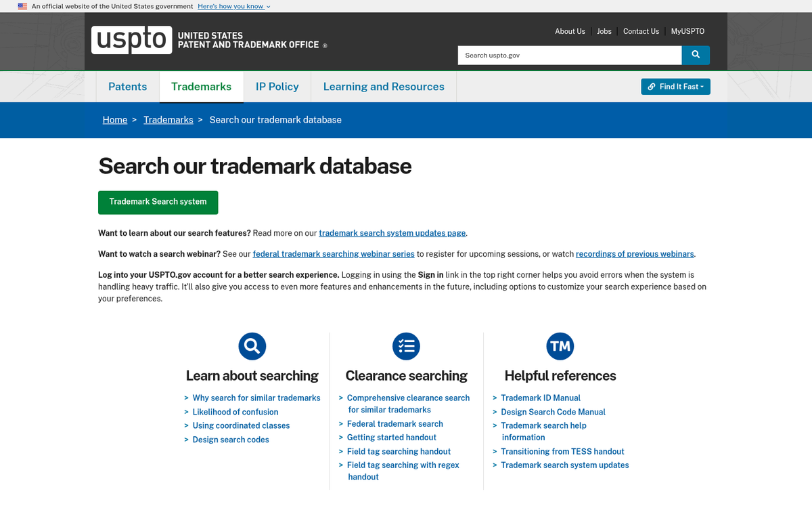Click inside the Search uspto.gov field
The height and width of the screenshot is (508, 812).
[568, 55]
